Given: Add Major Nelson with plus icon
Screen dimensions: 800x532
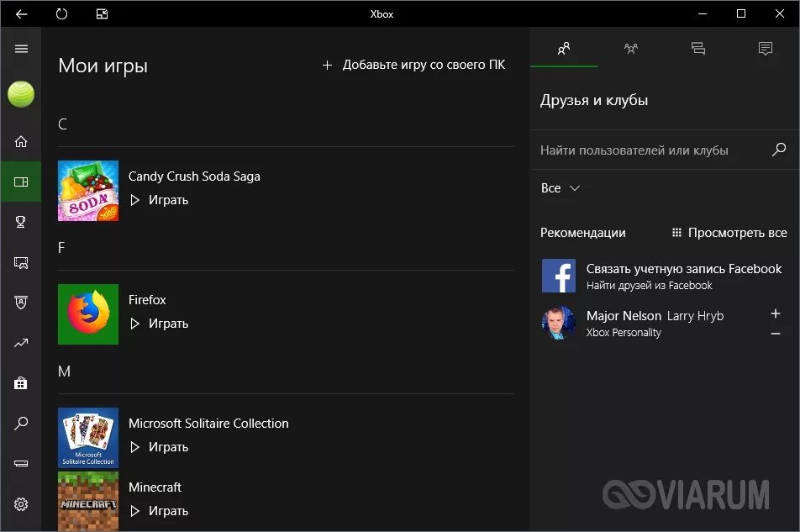Looking at the screenshot, I should click(x=776, y=313).
